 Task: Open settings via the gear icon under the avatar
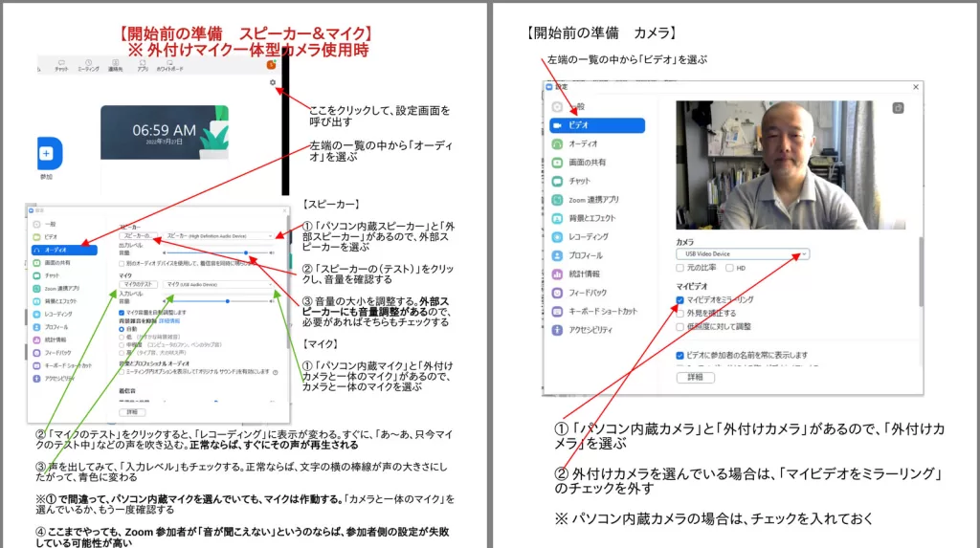point(273,82)
